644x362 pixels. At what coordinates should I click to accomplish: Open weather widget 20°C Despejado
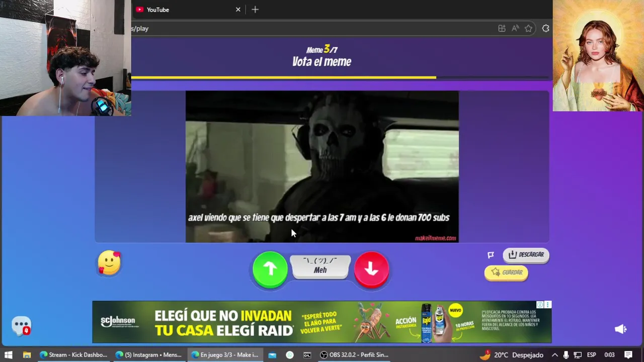[x=511, y=354]
